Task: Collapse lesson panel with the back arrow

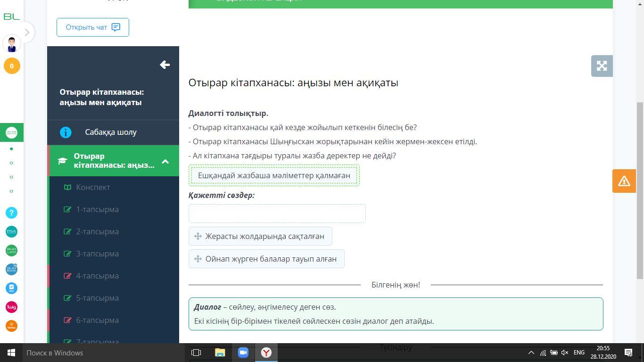Action: tap(165, 65)
